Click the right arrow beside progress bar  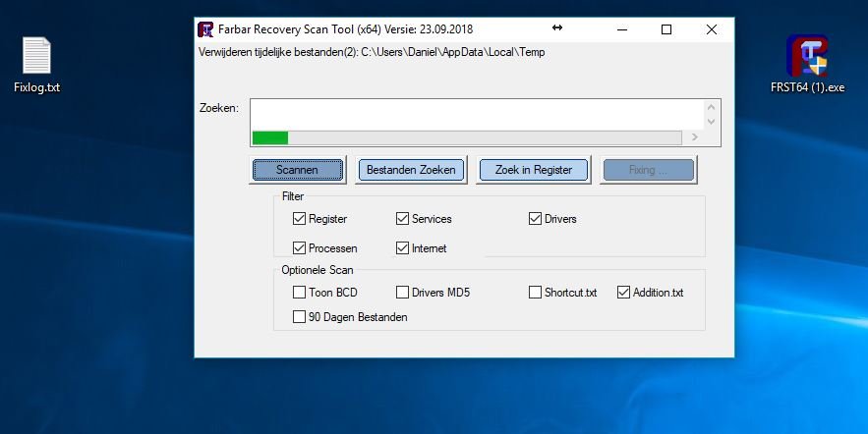click(x=695, y=137)
